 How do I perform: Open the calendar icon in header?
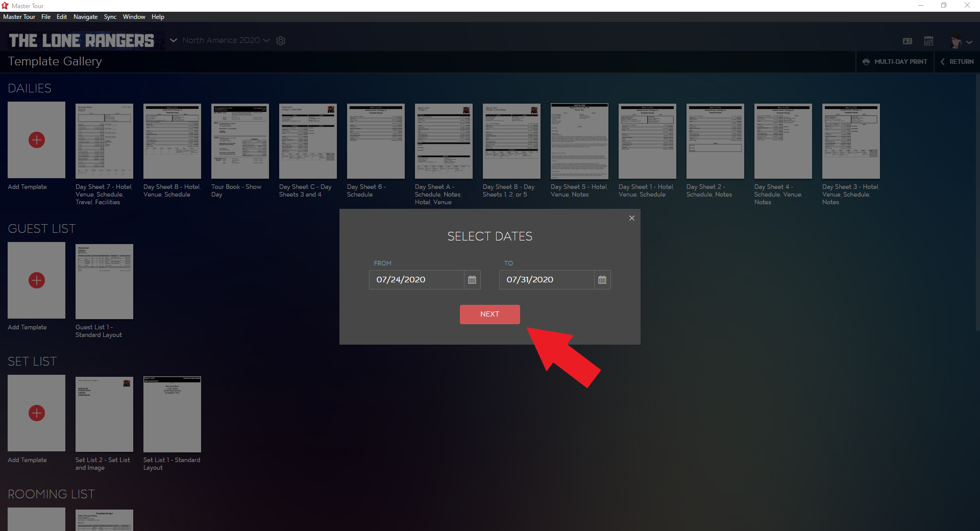(929, 41)
